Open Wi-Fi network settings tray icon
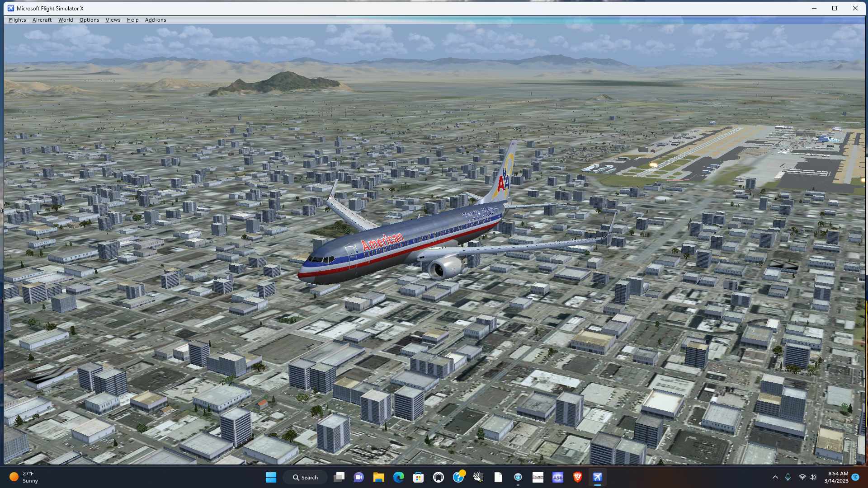868x488 pixels. [802, 477]
